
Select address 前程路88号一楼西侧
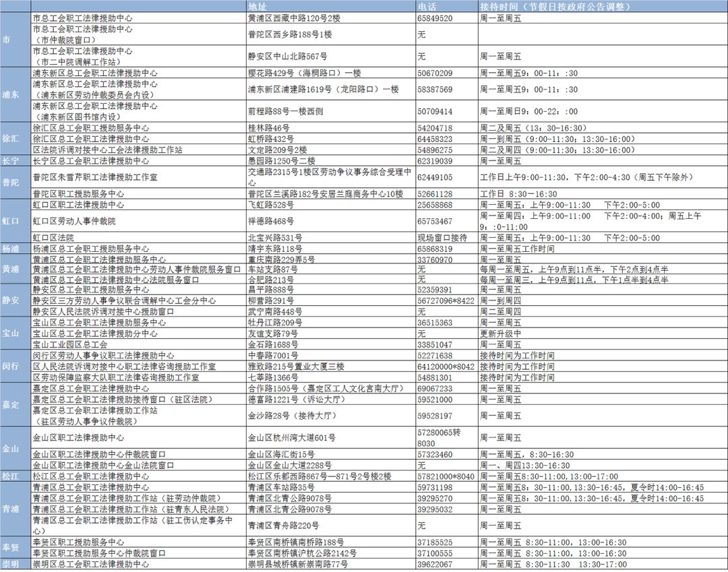(286, 111)
